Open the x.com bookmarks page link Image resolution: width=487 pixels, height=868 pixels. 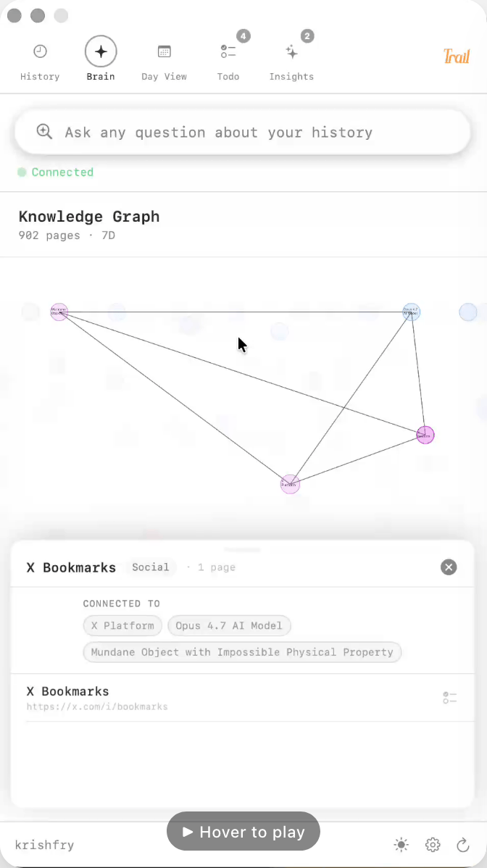(x=97, y=707)
